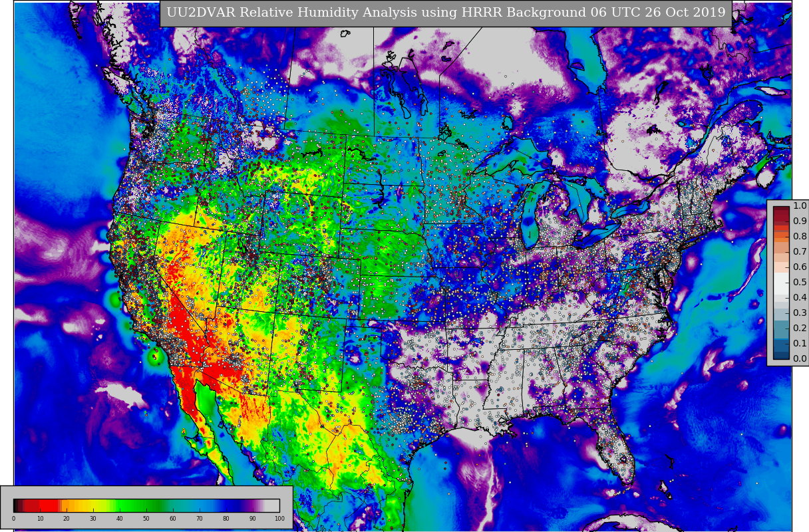Image resolution: width=809 pixels, height=532 pixels.
Task: Select the 0.0 label on right colorbar
Action: pos(800,359)
